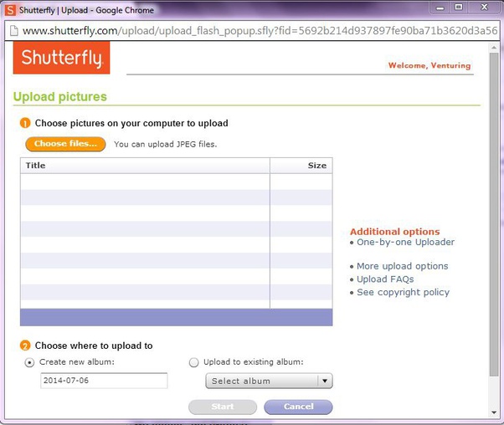504x425 pixels.
Task: Cancel the upload
Action: (298, 407)
